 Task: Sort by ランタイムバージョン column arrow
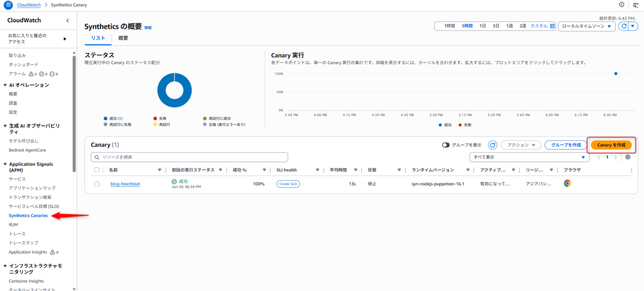[468, 170]
